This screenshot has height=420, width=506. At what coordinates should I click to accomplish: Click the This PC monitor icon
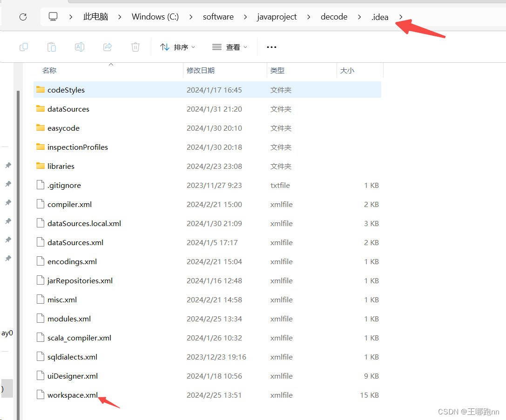(53, 16)
